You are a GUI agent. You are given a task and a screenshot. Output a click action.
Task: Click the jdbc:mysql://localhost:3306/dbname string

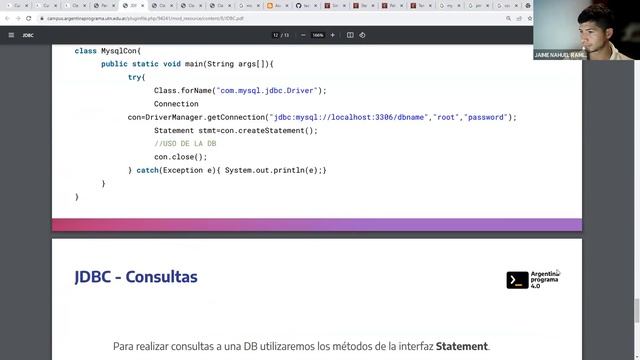coord(349,117)
